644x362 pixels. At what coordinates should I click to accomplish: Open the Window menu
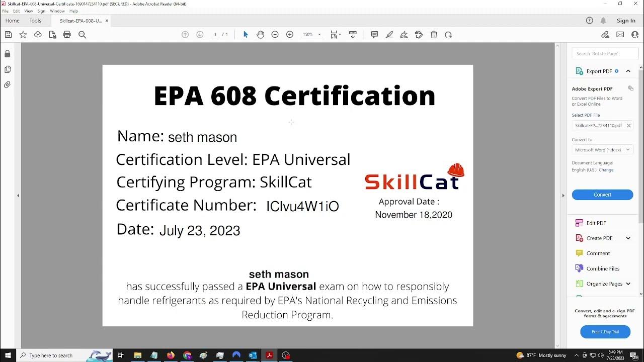tap(57, 11)
